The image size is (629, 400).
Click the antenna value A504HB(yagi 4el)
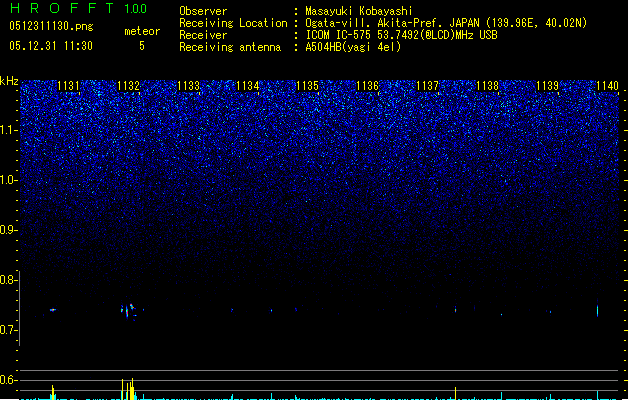coord(353,47)
